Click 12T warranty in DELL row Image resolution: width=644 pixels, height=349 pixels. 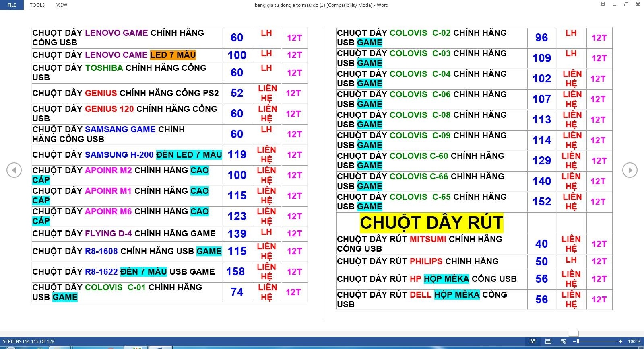point(599,300)
